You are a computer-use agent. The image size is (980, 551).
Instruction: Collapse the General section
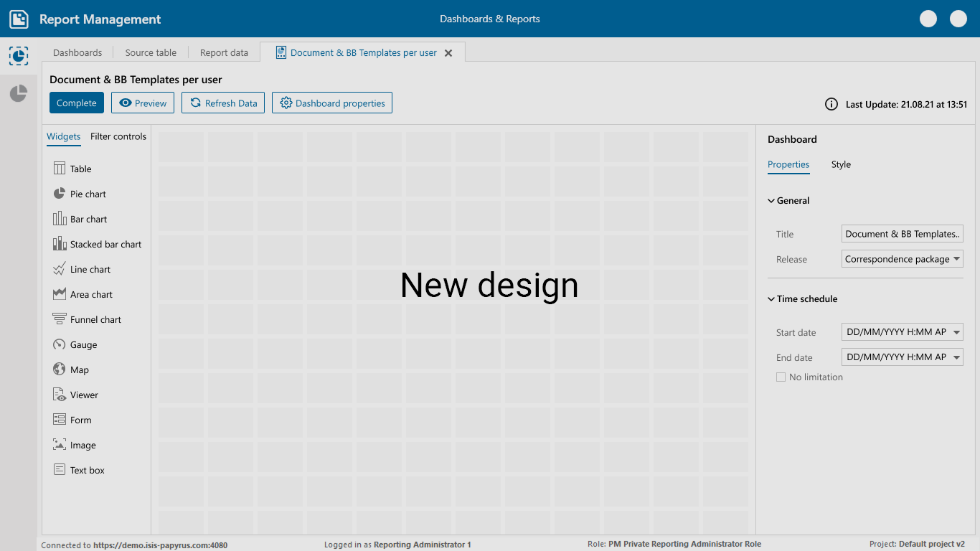coord(771,201)
